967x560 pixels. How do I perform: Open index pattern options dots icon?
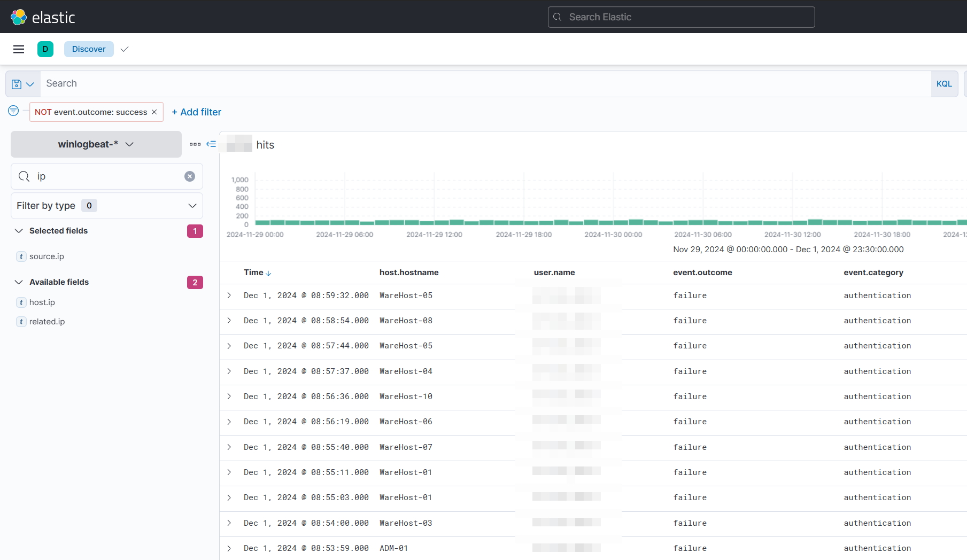[x=195, y=144]
